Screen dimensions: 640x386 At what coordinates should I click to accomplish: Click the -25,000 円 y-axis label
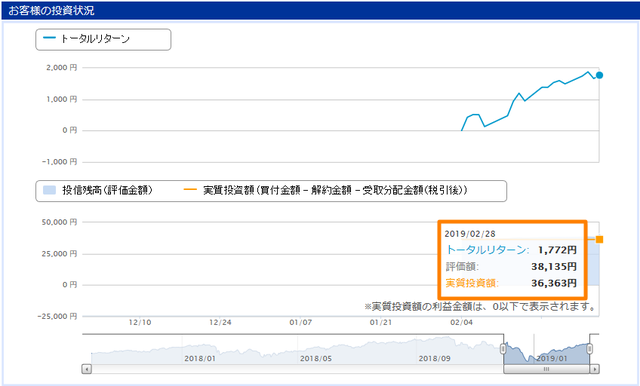click(x=57, y=316)
